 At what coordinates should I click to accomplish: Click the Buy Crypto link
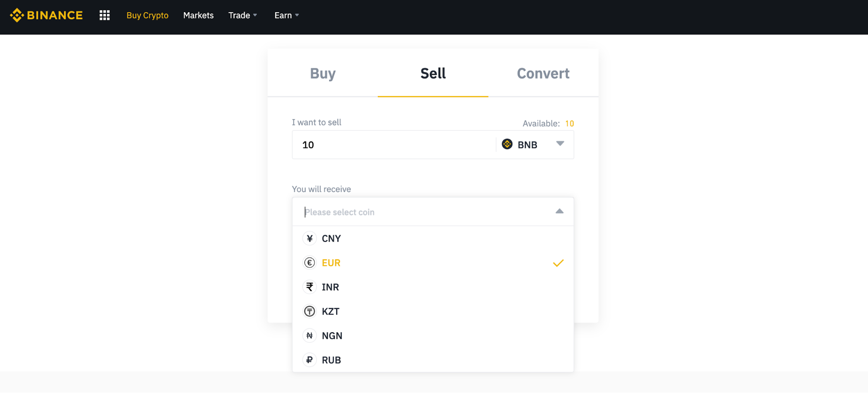(x=147, y=15)
